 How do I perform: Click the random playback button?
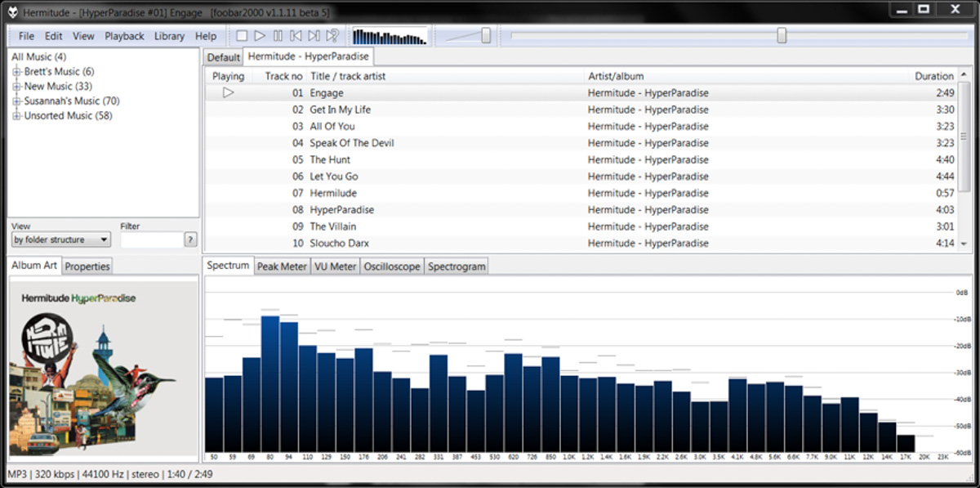pos(332,36)
